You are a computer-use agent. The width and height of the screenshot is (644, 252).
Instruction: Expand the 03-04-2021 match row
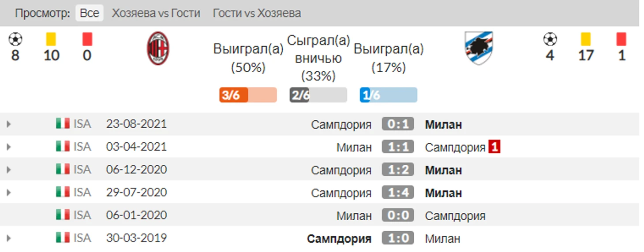[8, 147]
